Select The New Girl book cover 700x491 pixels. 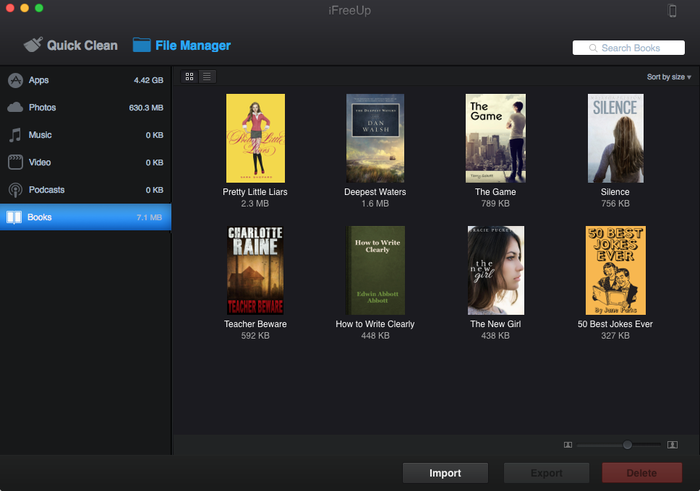(496, 270)
